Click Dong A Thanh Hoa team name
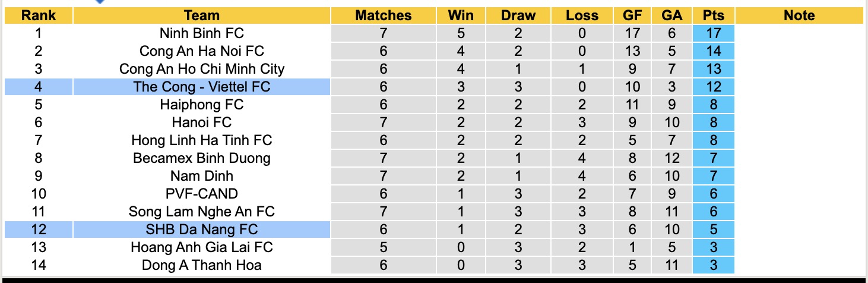868x283 pixels. 202,265
